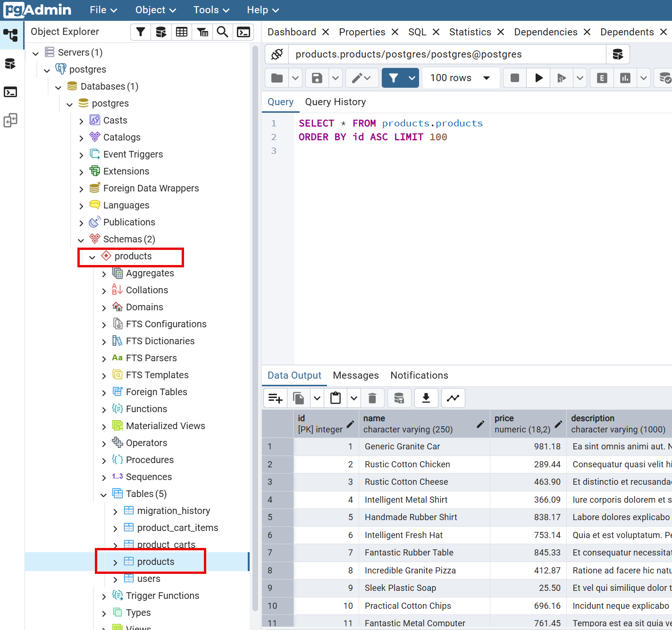Open the PSQL tool terminal icon
This screenshot has height=630, width=672.
point(244,32)
